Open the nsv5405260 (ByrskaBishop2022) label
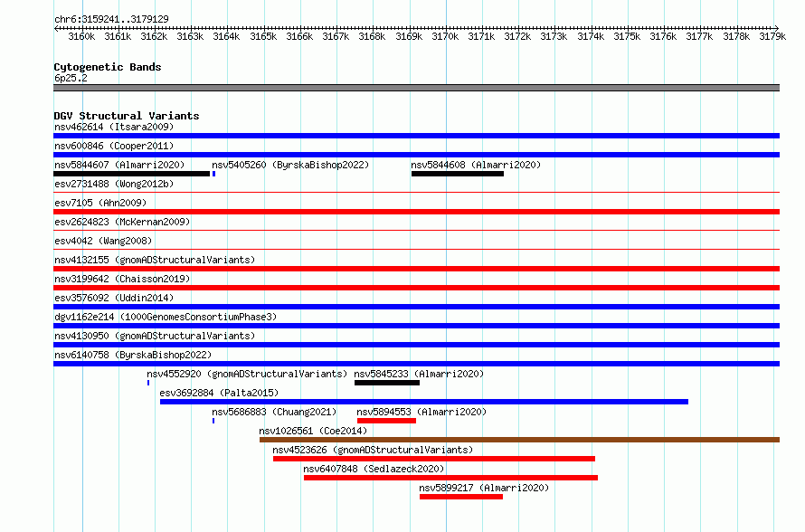Viewport: 805px width, 532px height. click(290, 165)
